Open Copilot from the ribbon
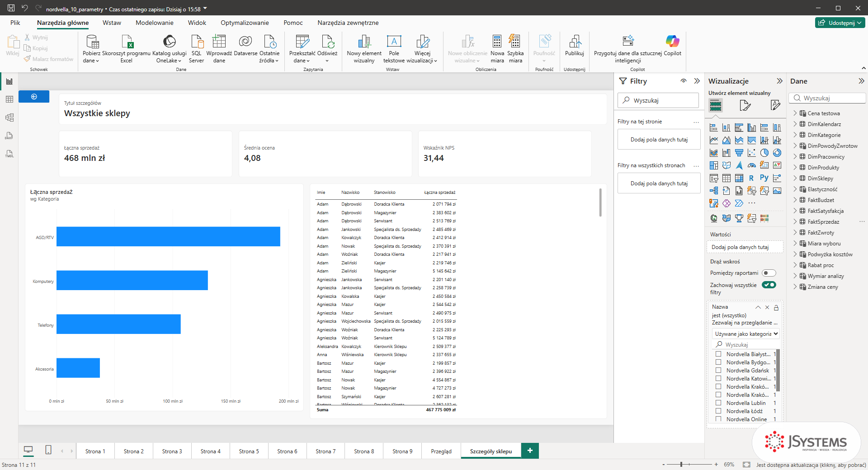 tap(672, 45)
